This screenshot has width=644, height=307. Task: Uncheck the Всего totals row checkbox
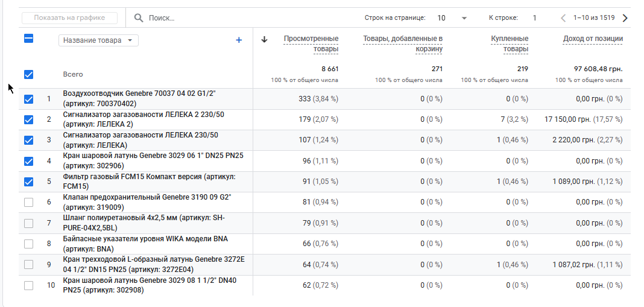pyautogui.click(x=28, y=75)
